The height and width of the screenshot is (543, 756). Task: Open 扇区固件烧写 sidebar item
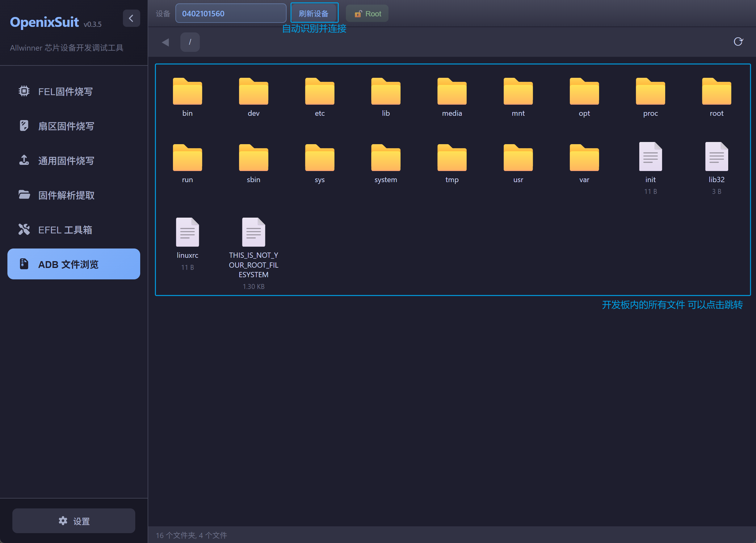66,126
